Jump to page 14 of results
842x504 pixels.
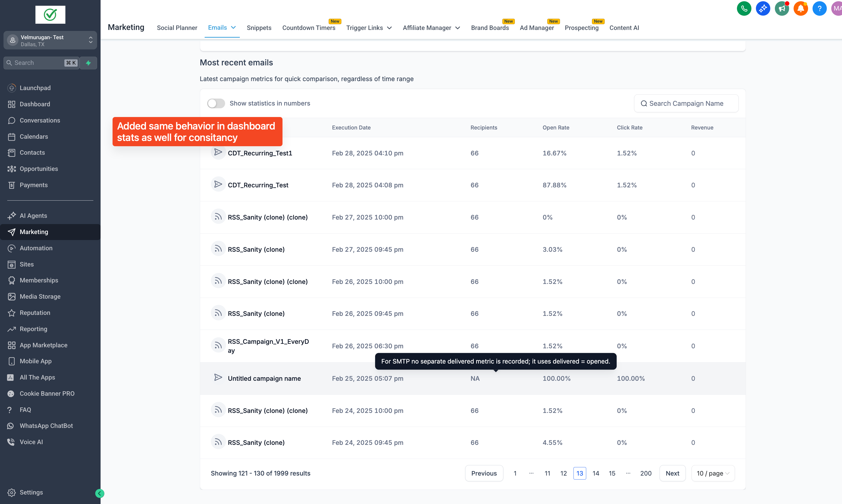595,473
